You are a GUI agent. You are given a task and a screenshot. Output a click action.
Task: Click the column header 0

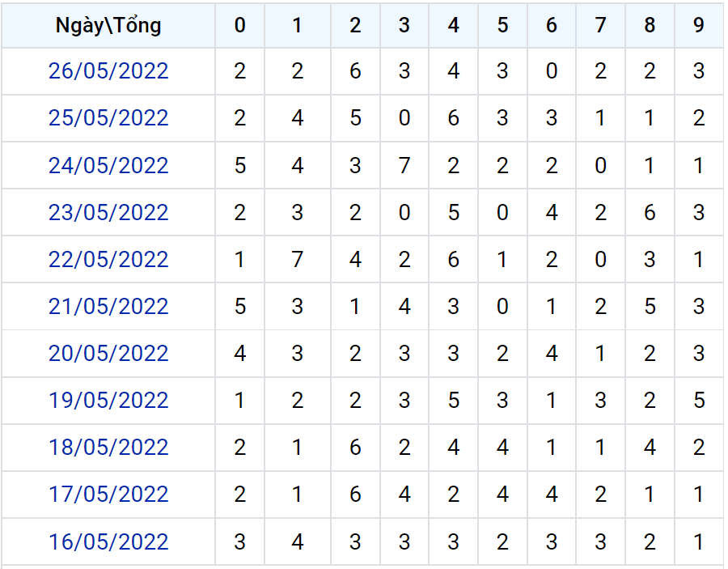coord(239,26)
